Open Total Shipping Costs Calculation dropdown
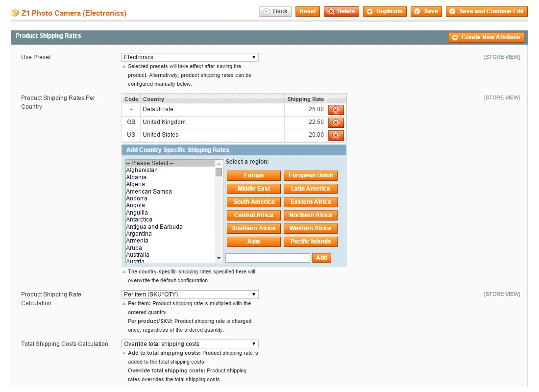This screenshot has width=539, height=392. pos(190,344)
